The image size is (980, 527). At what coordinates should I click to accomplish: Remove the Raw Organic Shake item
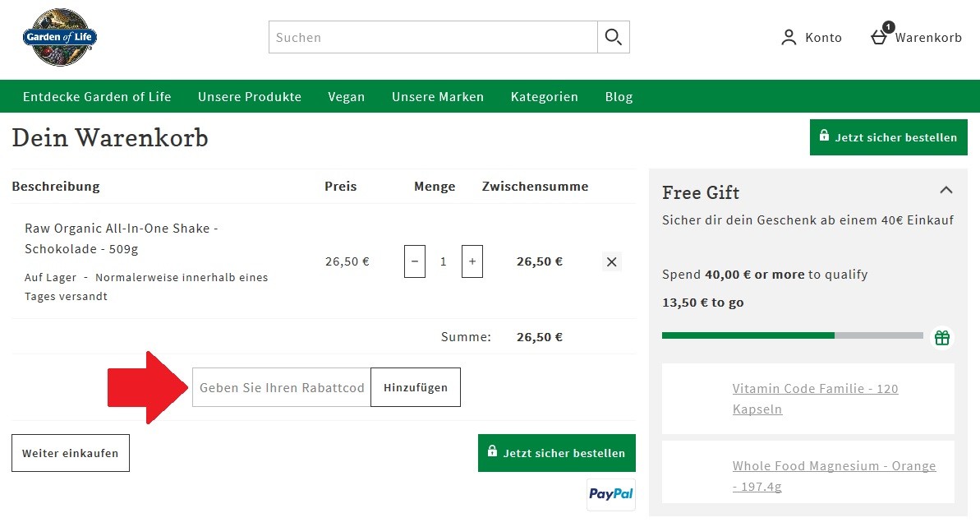pos(612,261)
